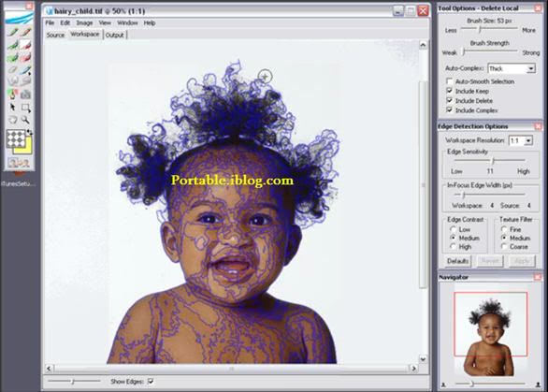This screenshot has width=548, height=392.
Task: Click the camera Create Cut-out icon
Action: 25,94
